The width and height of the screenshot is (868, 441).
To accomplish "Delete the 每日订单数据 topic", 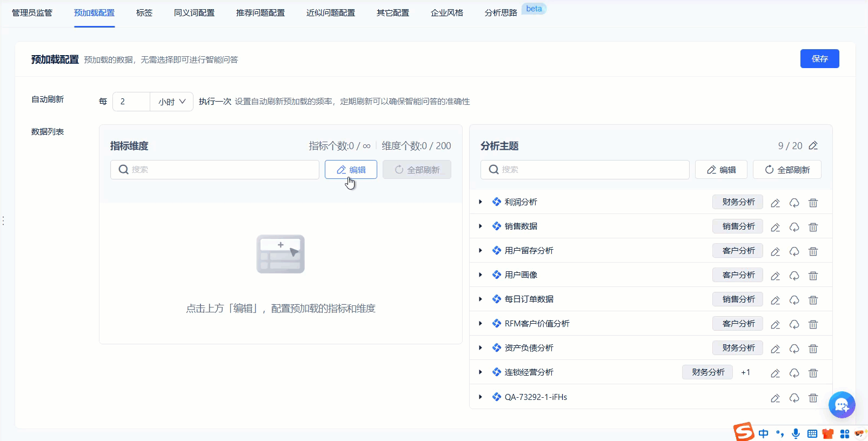I will click(x=813, y=300).
